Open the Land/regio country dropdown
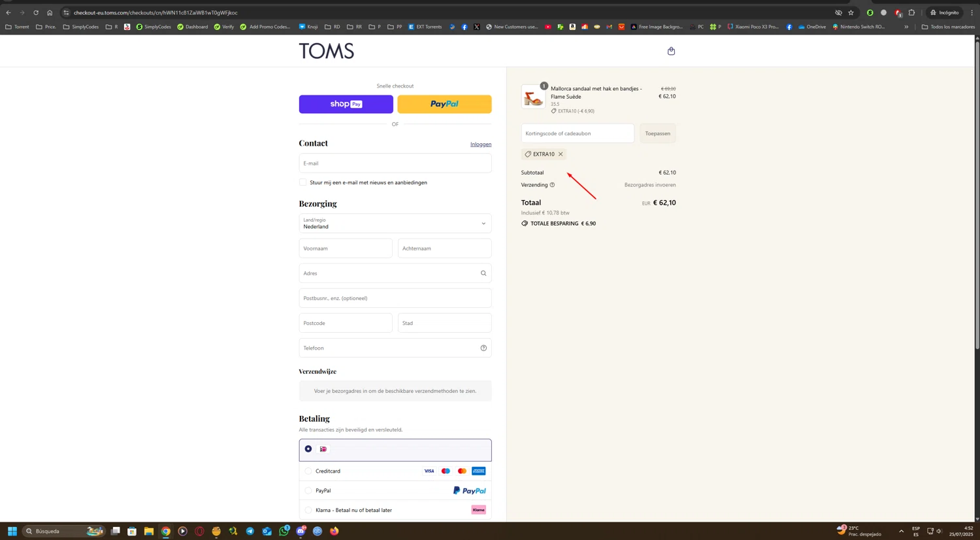Image resolution: width=980 pixels, height=540 pixels. click(395, 224)
